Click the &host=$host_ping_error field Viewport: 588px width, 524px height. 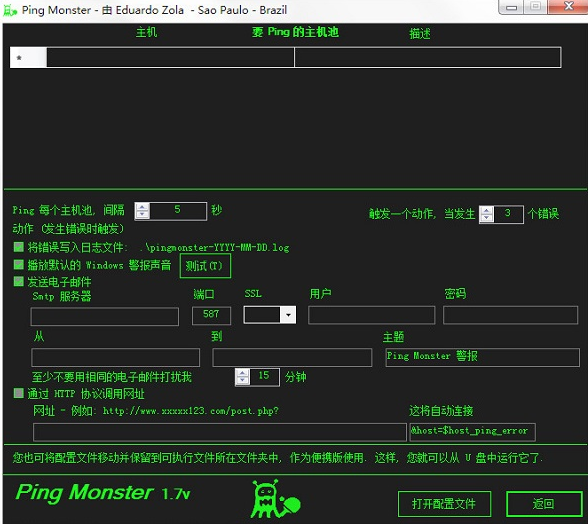(472, 432)
